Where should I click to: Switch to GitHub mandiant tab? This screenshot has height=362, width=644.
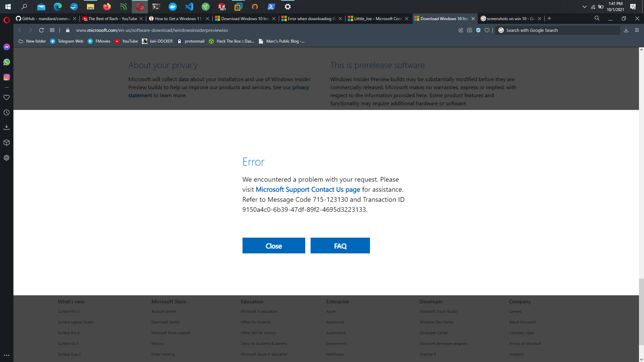(46, 19)
